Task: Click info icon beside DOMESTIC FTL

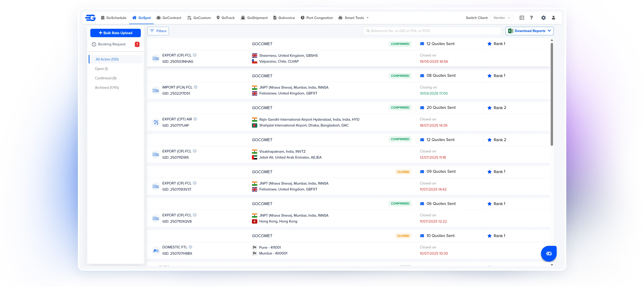Action: (190, 247)
